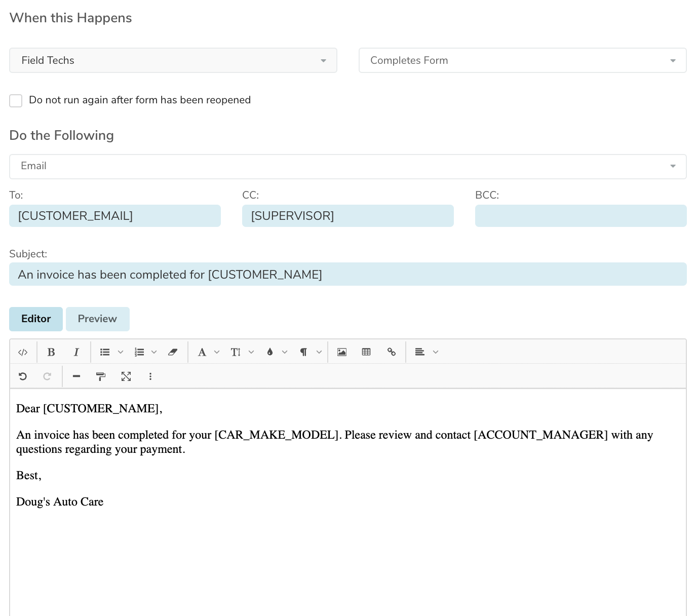Open the Completes Form dropdown
The image size is (696, 616).
673,60
